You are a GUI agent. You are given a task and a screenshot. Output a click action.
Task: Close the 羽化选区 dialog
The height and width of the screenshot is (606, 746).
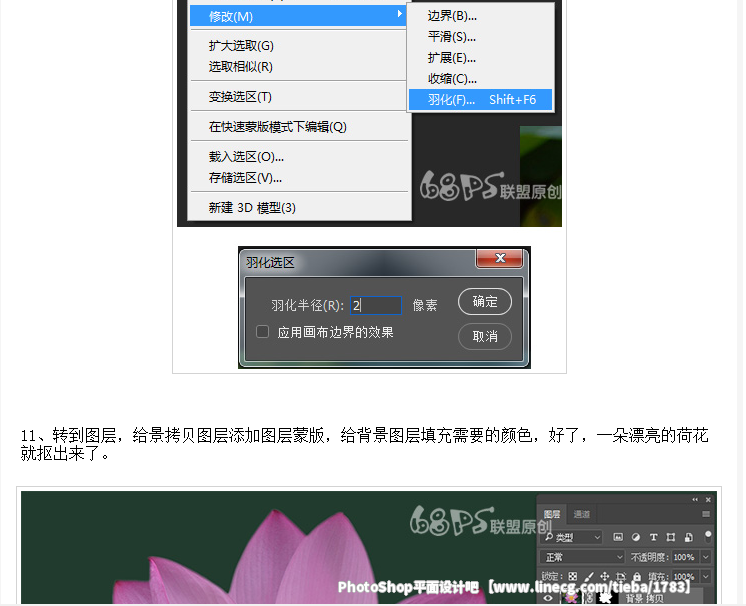click(500, 258)
